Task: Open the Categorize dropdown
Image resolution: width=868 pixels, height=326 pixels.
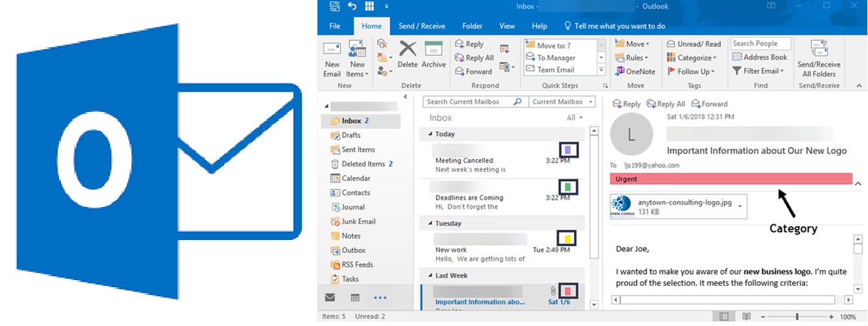Action: click(x=691, y=58)
